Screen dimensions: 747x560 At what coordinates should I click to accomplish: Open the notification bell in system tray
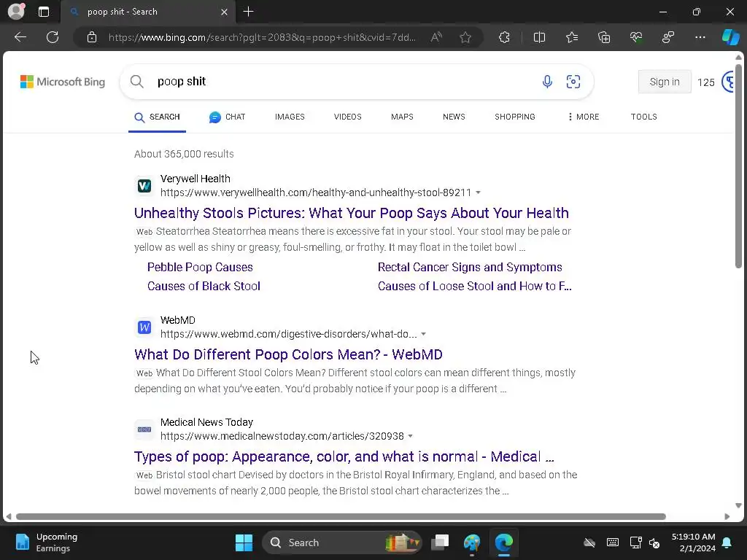click(727, 542)
